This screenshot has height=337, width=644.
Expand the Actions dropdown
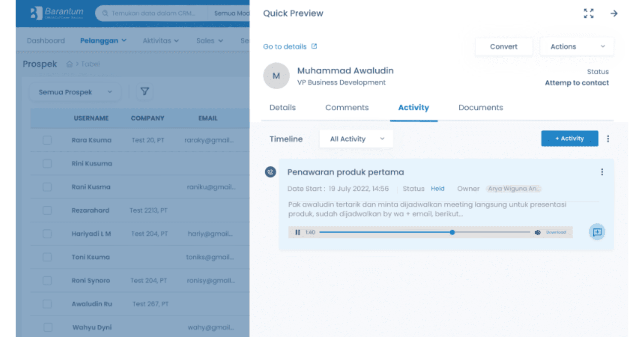[577, 47]
